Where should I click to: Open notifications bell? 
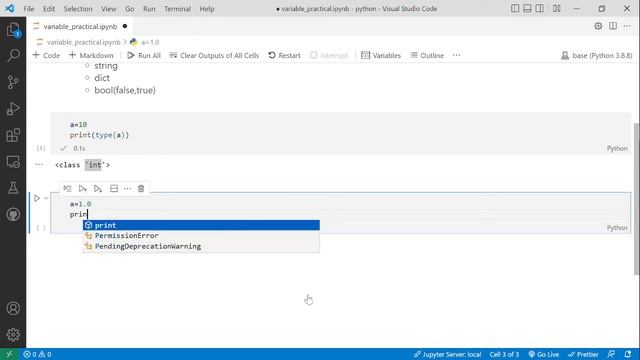click(x=628, y=354)
